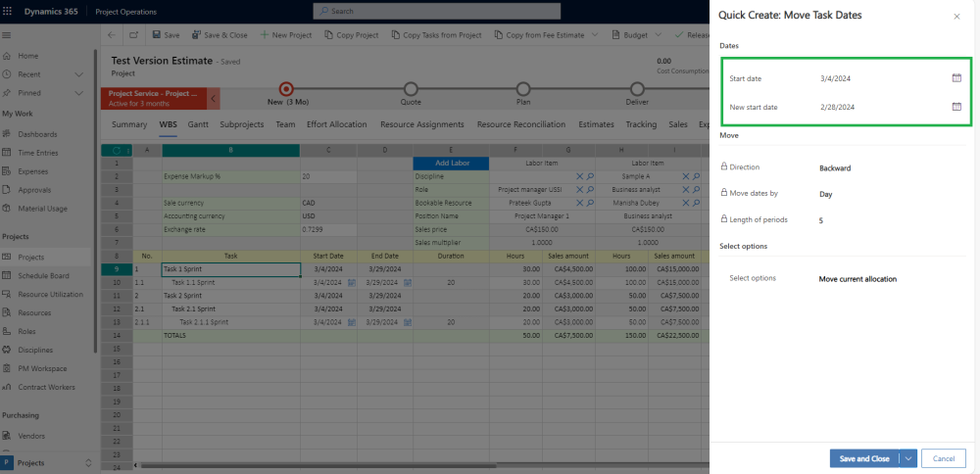Viewport: 980px width, 474px height.
Task: Open Approvals in sidebar
Action: pos(34,190)
